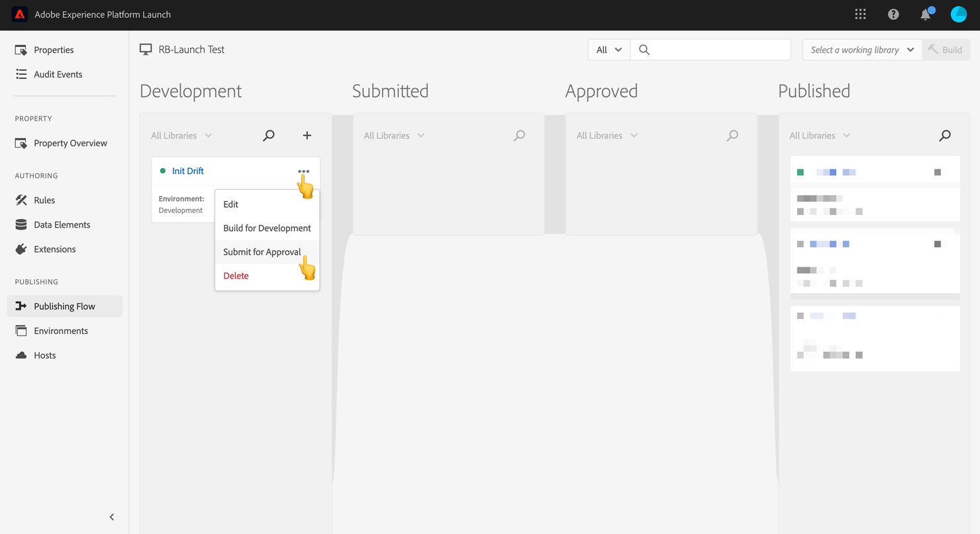The image size is (980, 534).
Task: Select Publishing Flow in sidebar
Action: (x=64, y=306)
